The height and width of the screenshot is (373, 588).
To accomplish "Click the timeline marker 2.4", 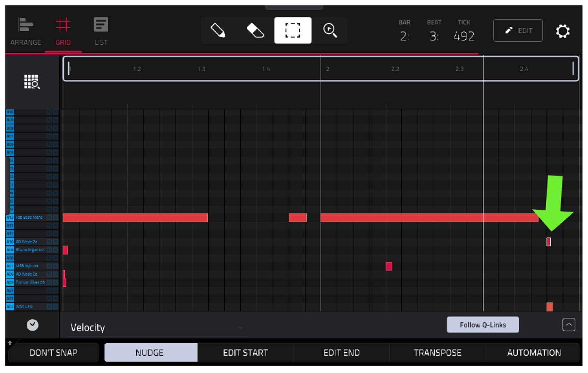I will [x=524, y=69].
